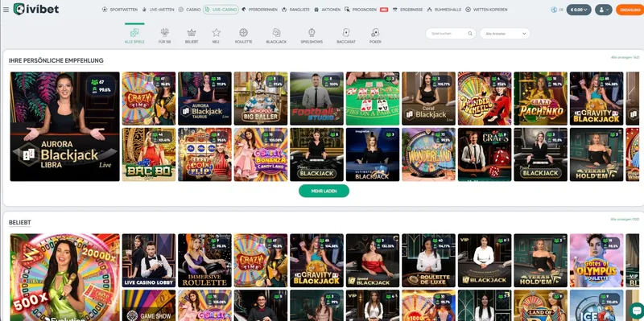Open Casino in top navigation
The width and height of the screenshot is (644, 321).
point(190,10)
